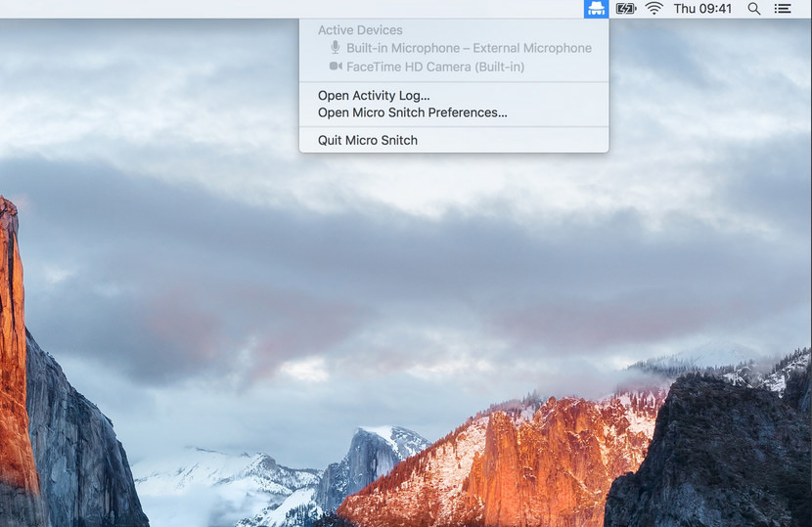The image size is (812, 527).
Task: Open Notification Center list icon
Action: (x=783, y=9)
